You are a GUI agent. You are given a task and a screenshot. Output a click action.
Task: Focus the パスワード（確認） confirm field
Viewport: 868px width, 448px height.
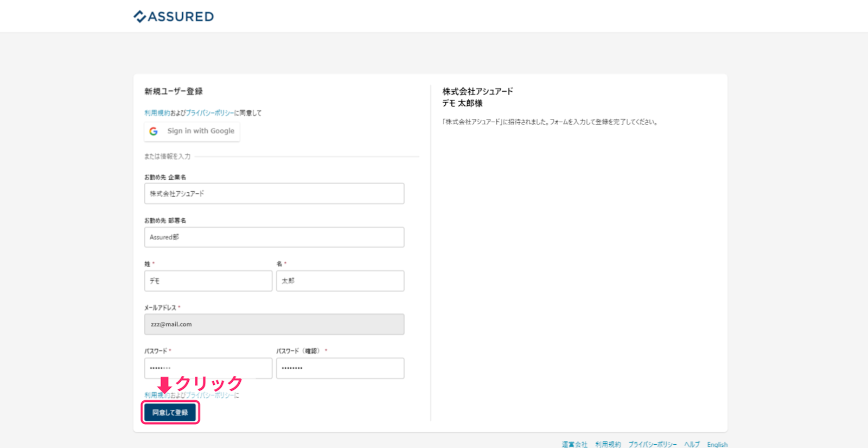click(x=340, y=368)
